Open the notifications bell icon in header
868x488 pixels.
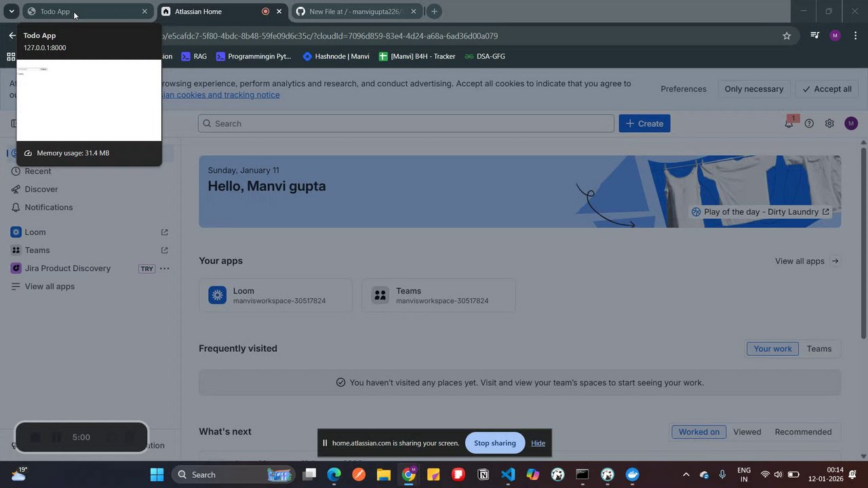pos(789,123)
